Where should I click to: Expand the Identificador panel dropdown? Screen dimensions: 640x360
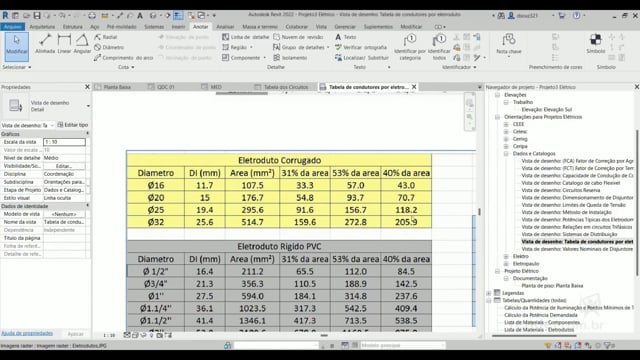pos(459,67)
